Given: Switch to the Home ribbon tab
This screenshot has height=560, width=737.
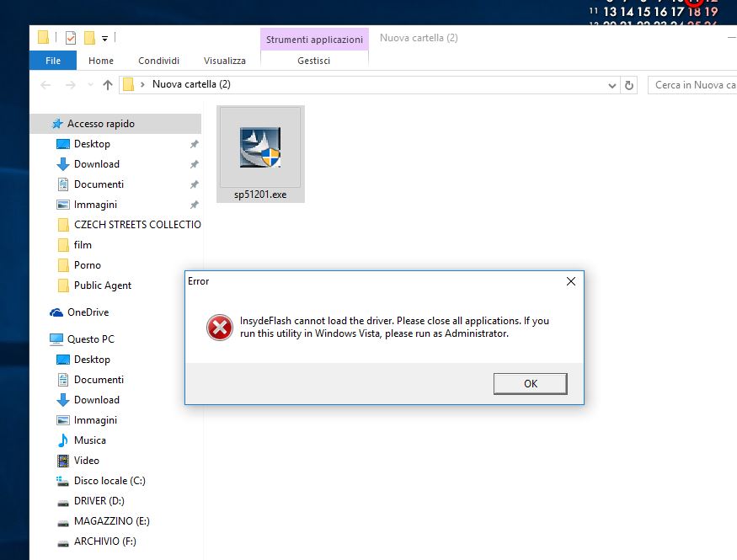Looking at the screenshot, I should pyautogui.click(x=101, y=61).
